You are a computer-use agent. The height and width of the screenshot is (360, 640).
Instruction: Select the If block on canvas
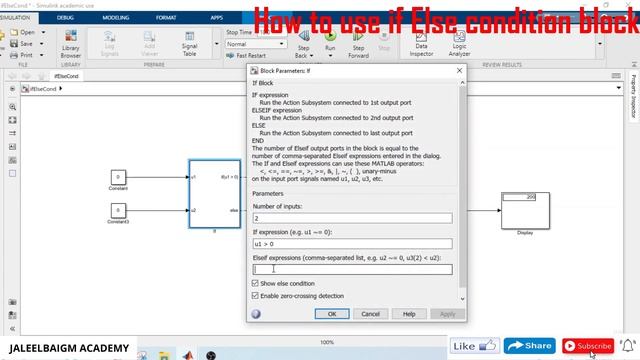pos(215,194)
